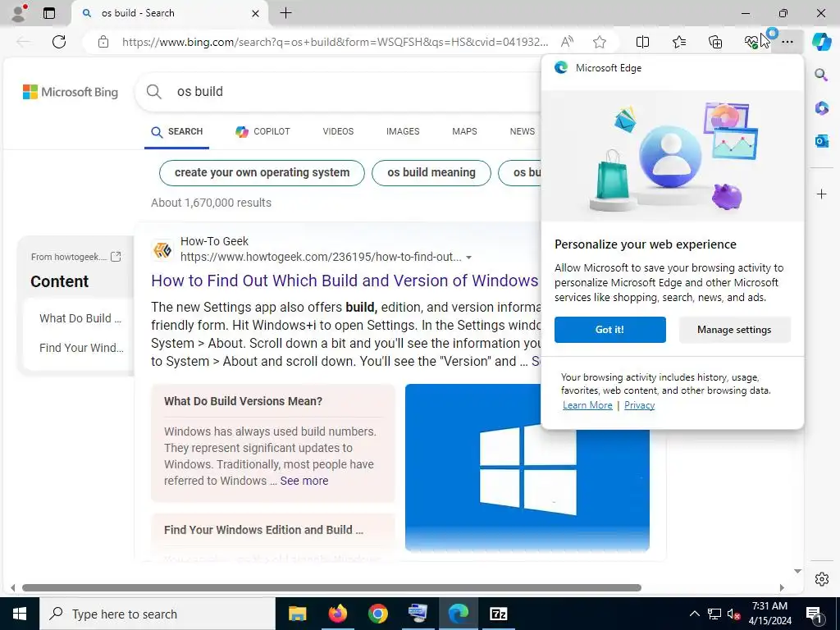View site information lock icon
Viewport: 840px width, 630px height.
(103, 42)
